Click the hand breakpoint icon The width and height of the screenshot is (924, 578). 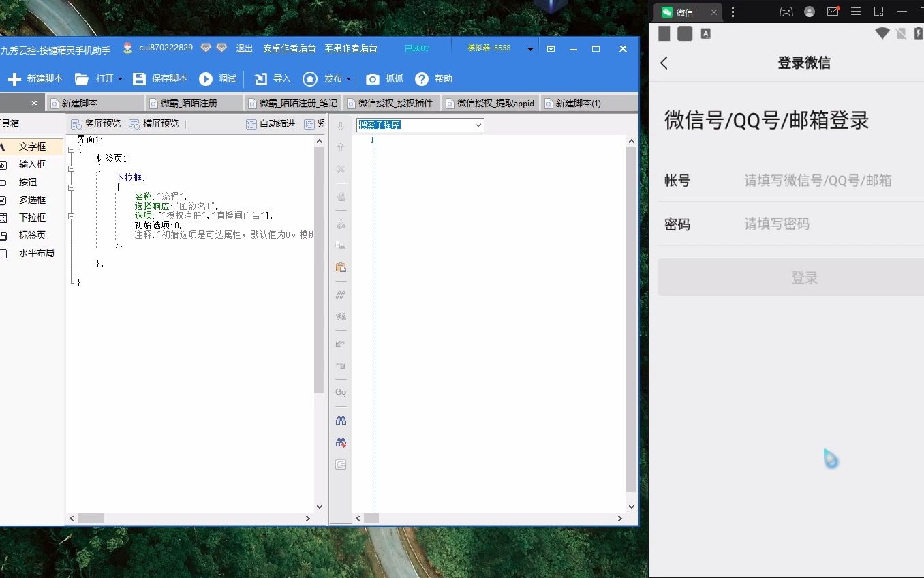(x=341, y=197)
